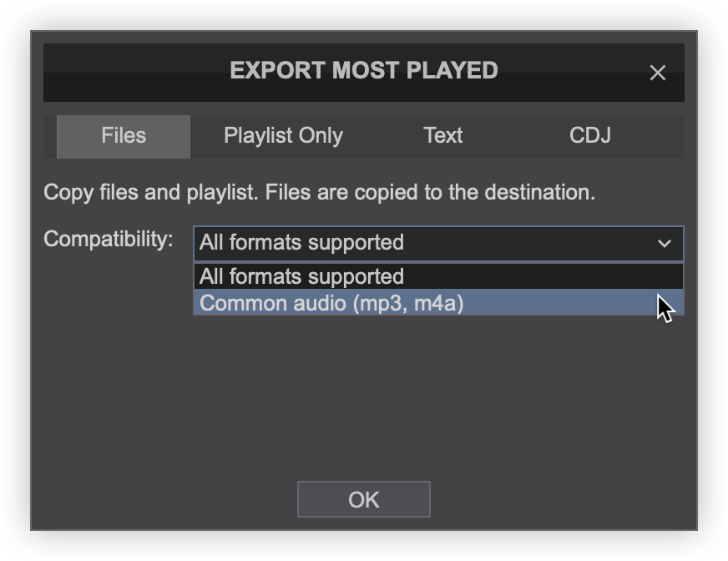Confirm the export with OK

click(x=364, y=499)
